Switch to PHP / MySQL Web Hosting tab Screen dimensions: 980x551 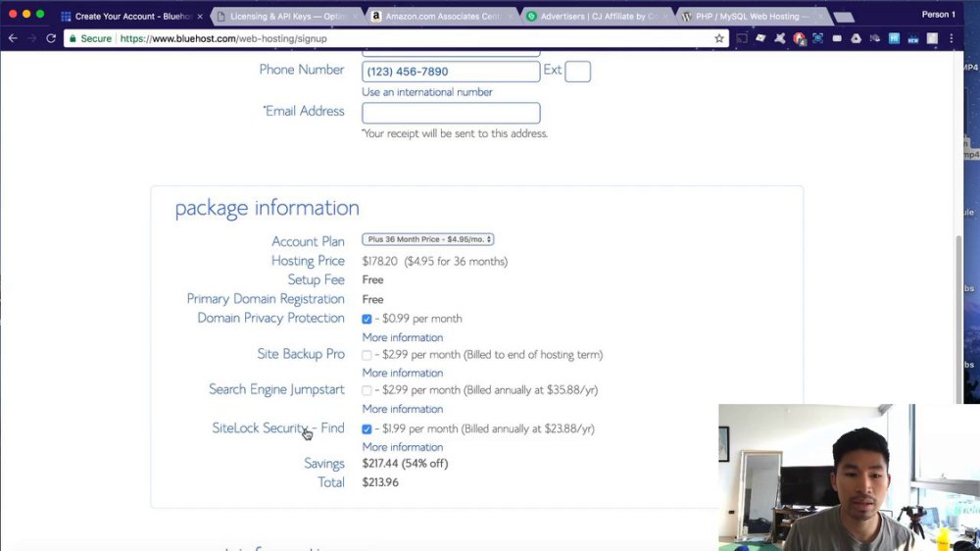[x=753, y=17]
